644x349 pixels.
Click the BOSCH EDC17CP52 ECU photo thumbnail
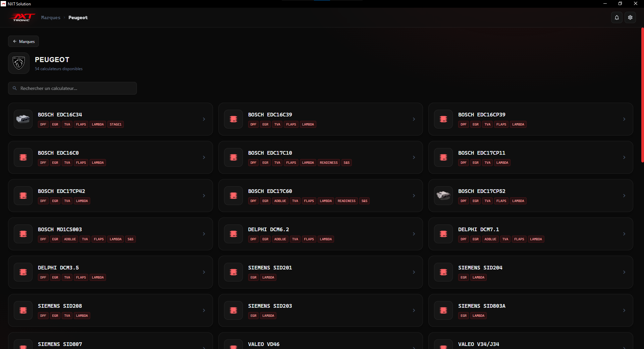(x=443, y=196)
